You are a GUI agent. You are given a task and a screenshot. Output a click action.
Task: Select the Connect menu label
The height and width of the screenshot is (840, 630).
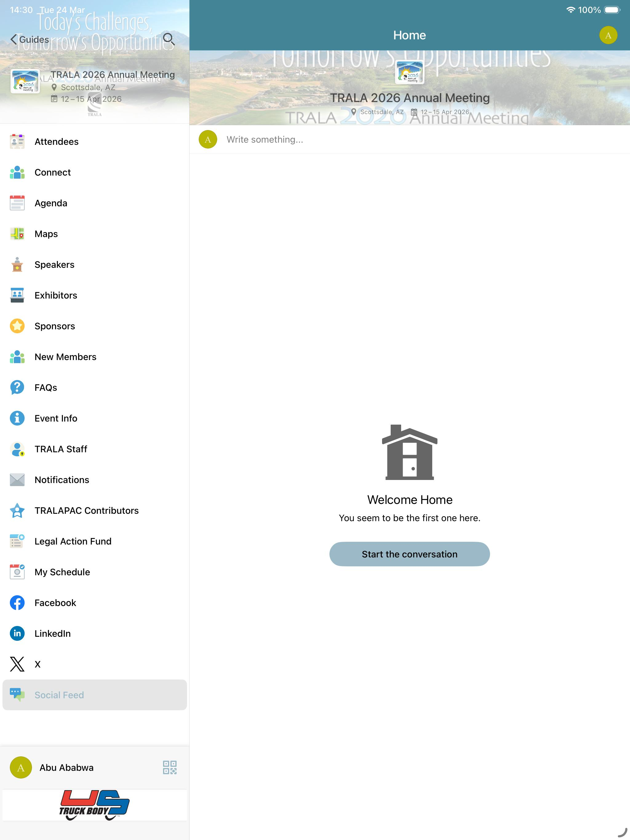click(x=52, y=172)
